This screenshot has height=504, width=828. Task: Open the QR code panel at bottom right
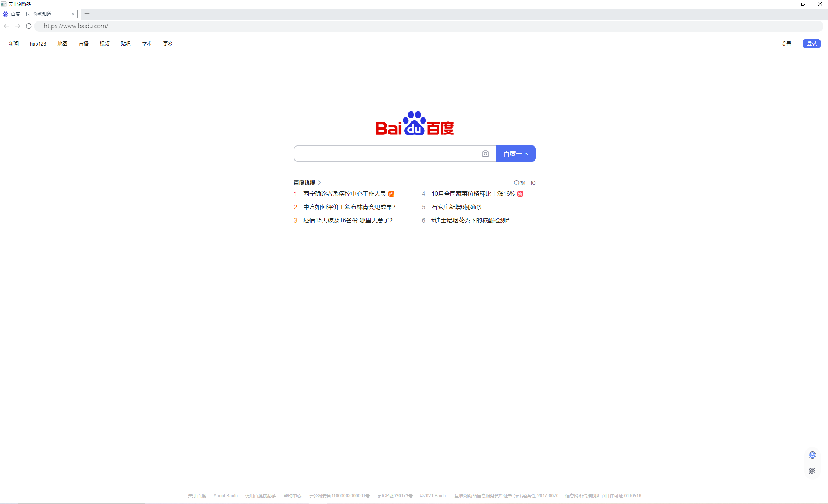(x=812, y=471)
